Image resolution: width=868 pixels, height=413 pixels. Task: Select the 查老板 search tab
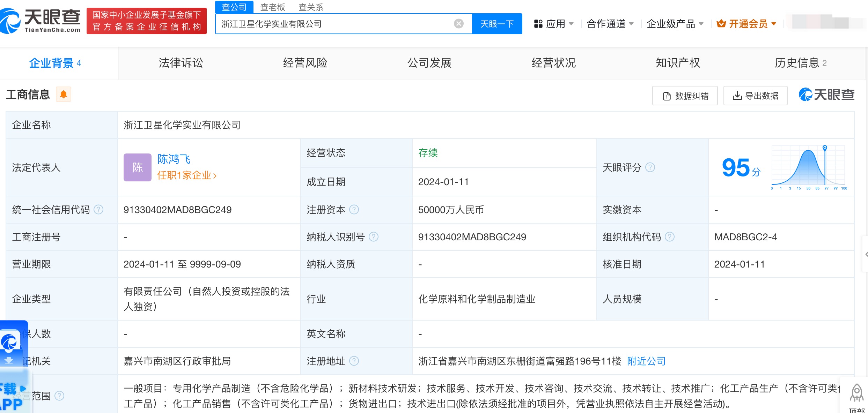(273, 7)
